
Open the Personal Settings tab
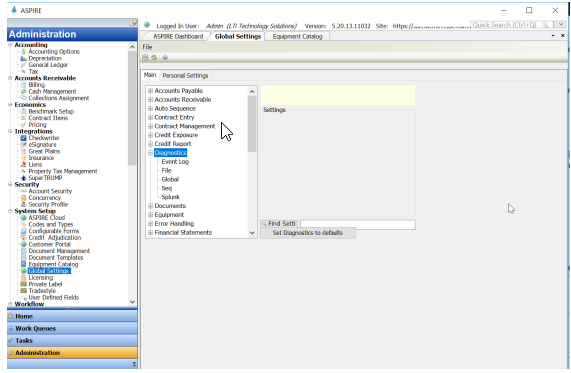tap(185, 75)
